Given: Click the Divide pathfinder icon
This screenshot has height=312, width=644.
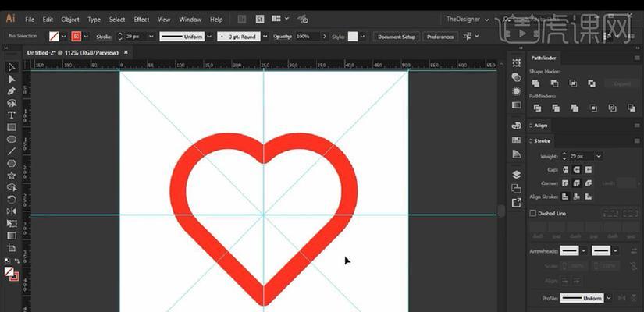Looking at the screenshot, I should (x=537, y=108).
